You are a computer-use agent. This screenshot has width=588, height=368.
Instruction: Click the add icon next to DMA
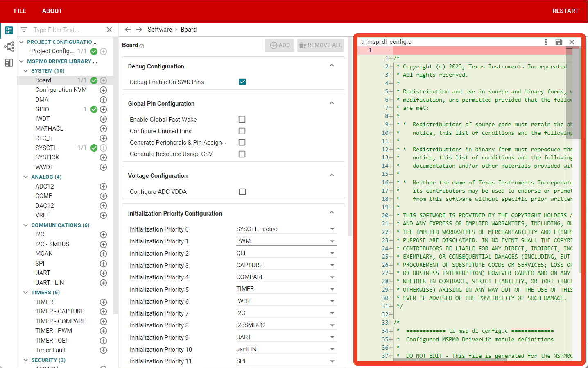tap(103, 100)
